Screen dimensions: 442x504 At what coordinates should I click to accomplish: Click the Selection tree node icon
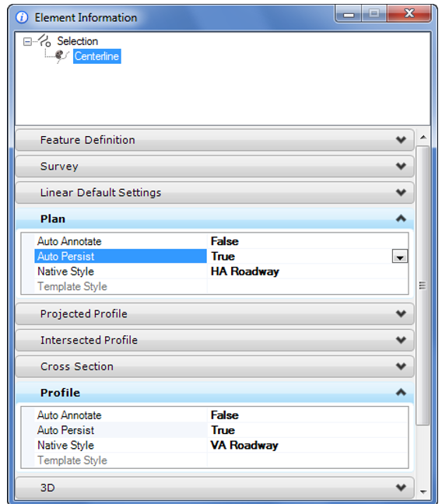pos(44,40)
